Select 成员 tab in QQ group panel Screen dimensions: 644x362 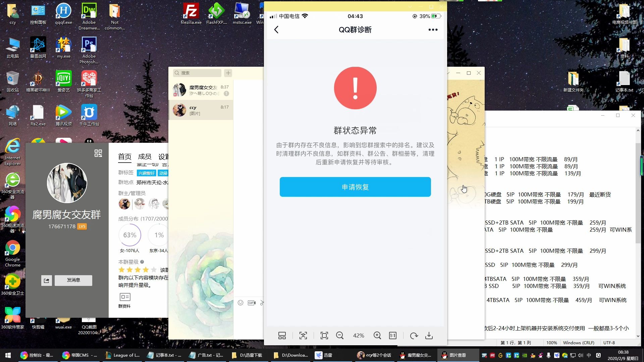(145, 156)
